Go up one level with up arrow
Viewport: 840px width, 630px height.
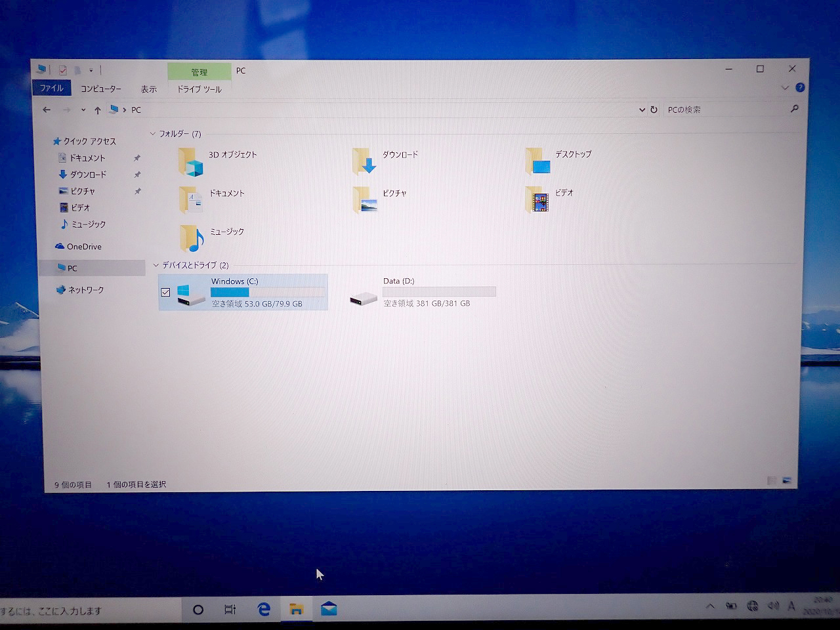pyautogui.click(x=98, y=110)
